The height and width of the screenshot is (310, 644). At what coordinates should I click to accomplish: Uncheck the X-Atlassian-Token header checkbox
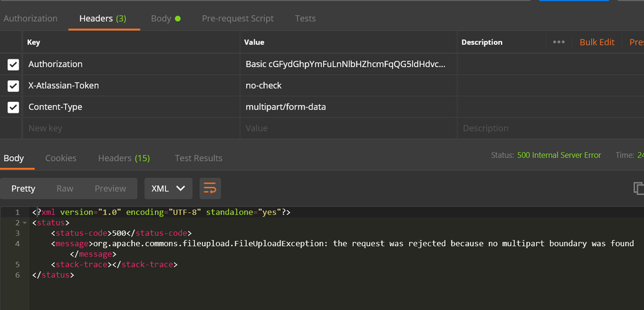pyautogui.click(x=13, y=86)
